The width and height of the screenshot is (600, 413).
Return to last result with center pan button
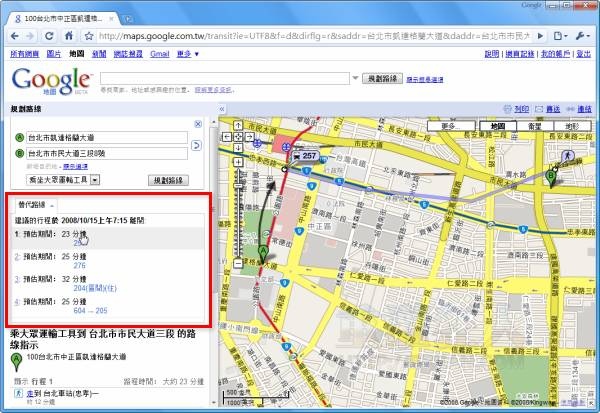238,137
